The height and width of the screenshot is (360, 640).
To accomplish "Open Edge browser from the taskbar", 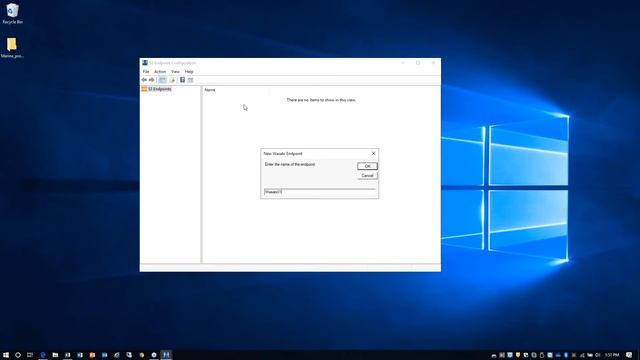I will click(43, 355).
